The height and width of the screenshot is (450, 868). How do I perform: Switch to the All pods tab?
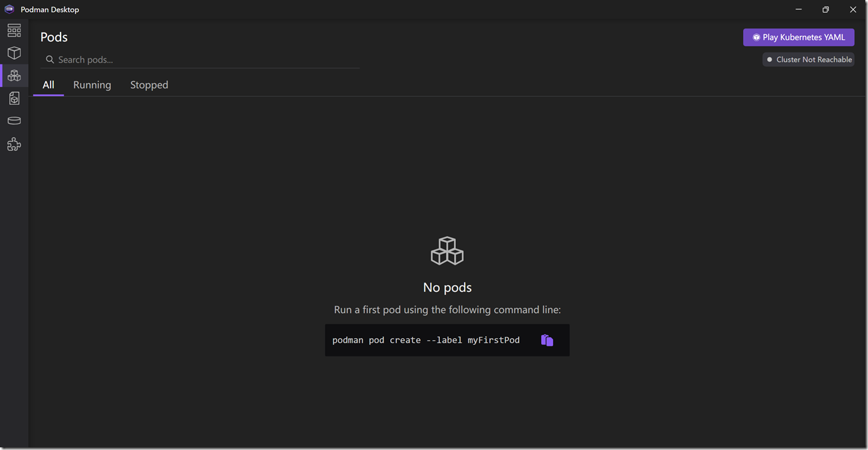coord(49,85)
